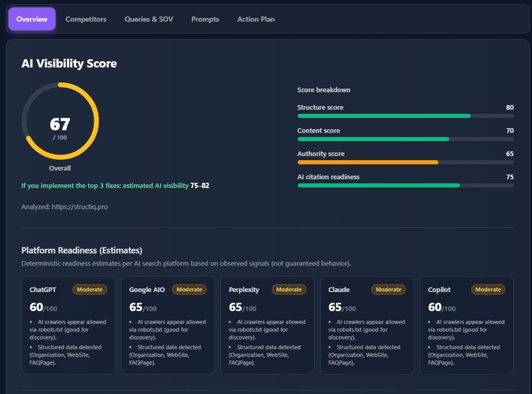This screenshot has height=394, width=532.
Task: Click the ChatGPT card title
Action: 43,290
